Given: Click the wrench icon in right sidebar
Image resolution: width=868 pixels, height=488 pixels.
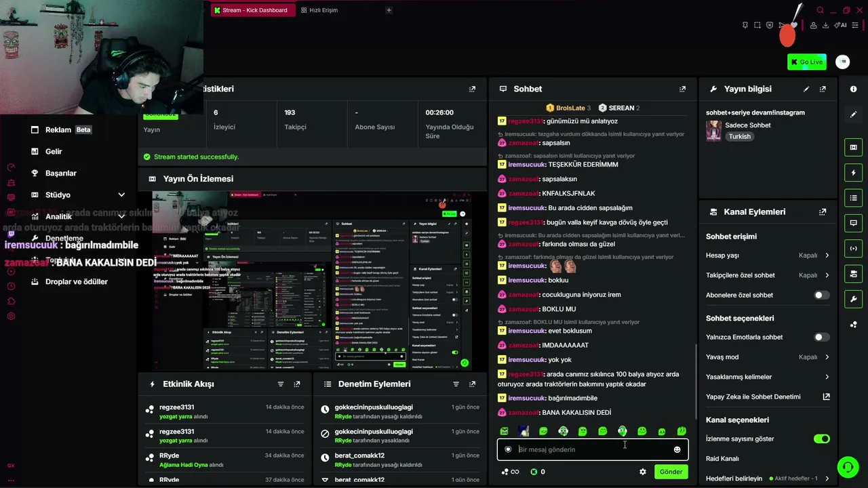Looking at the screenshot, I should point(853,299).
